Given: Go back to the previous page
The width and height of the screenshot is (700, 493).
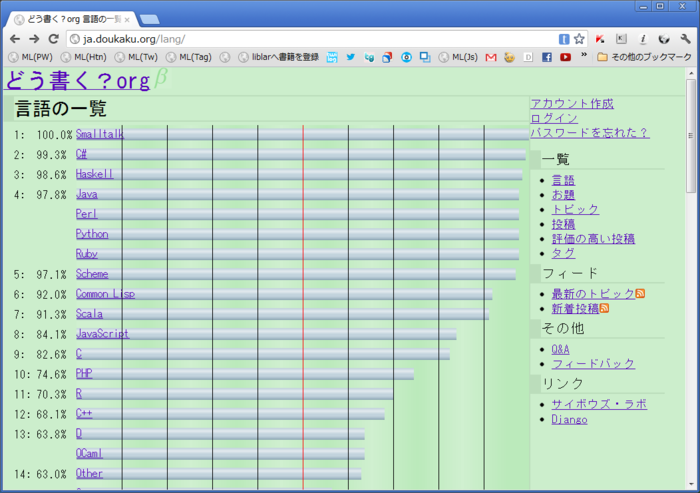Looking at the screenshot, I should [x=15, y=39].
